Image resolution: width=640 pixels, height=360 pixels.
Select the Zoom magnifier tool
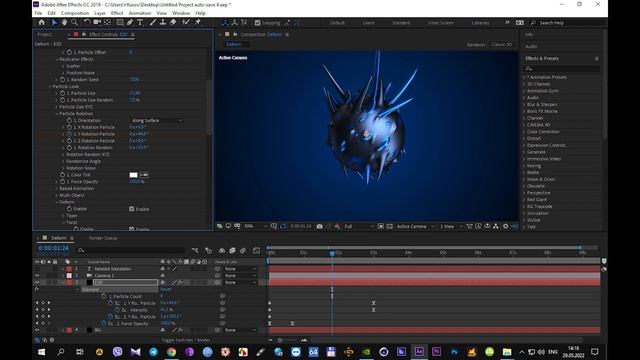74,22
